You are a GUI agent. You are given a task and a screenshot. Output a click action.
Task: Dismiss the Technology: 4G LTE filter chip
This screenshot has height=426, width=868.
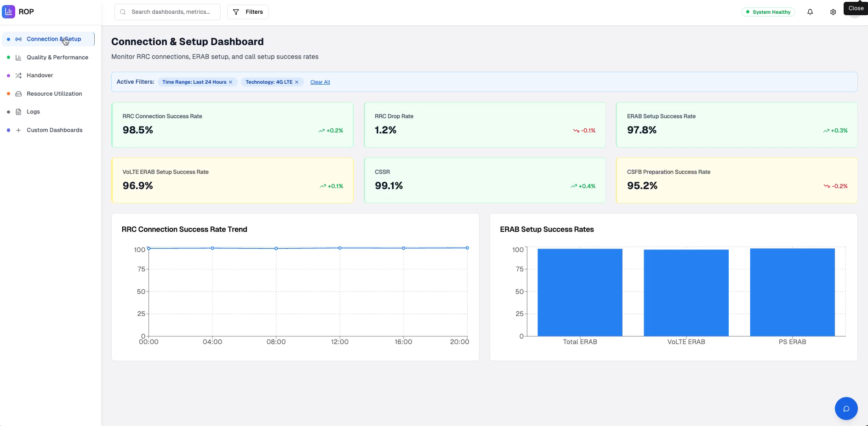tap(297, 82)
